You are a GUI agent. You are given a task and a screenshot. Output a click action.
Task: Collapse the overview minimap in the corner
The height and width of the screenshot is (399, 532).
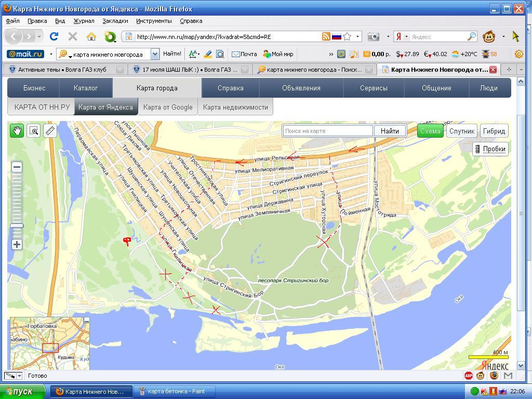click(87, 320)
